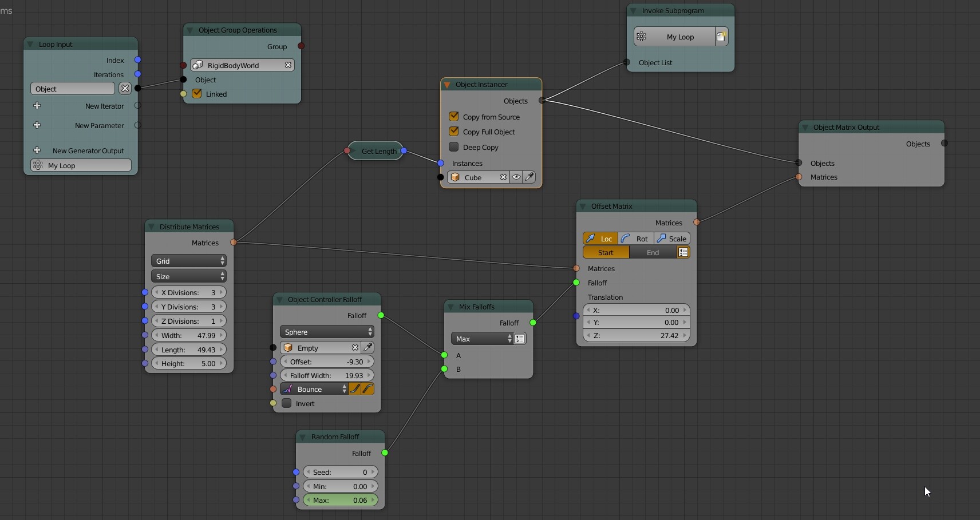The height and width of the screenshot is (520, 980).
Task: Enable the Scale option in Offset Matrix
Action: [672, 239]
